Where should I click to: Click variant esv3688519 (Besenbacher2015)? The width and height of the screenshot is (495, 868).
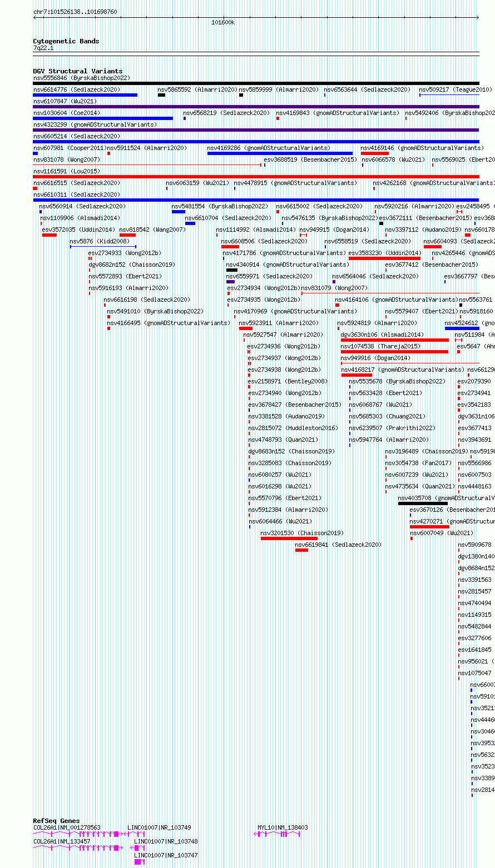[x=310, y=159]
